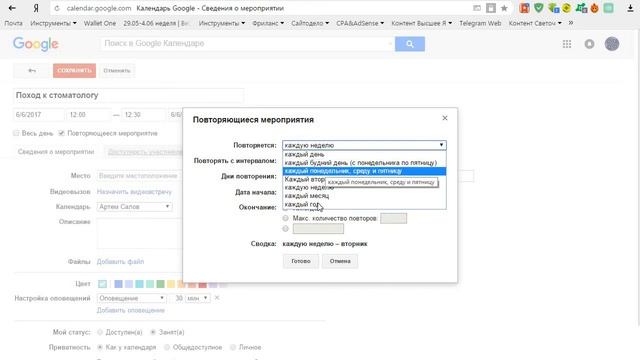The height and width of the screenshot is (360, 640).
Task: Click Назначить видеовстречу link
Action: click(134, 191)
